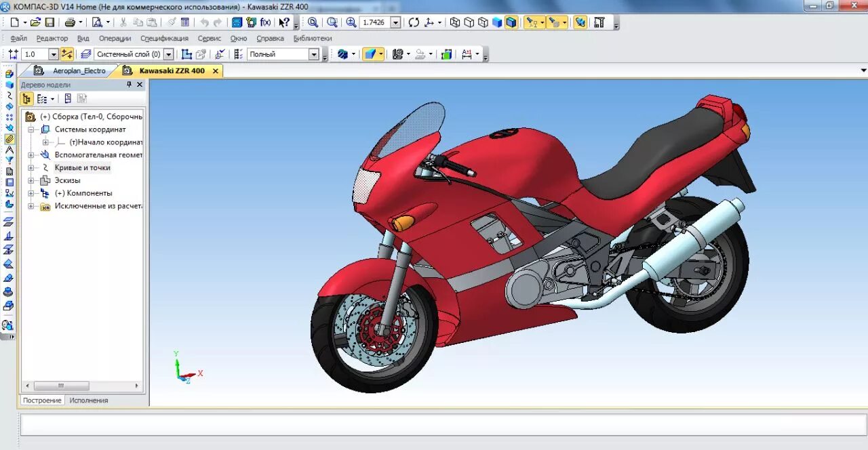Open the Библиотеки menu
Image resolution: width=868 pixels, height=450 pixels.
(x=313, y=39)
